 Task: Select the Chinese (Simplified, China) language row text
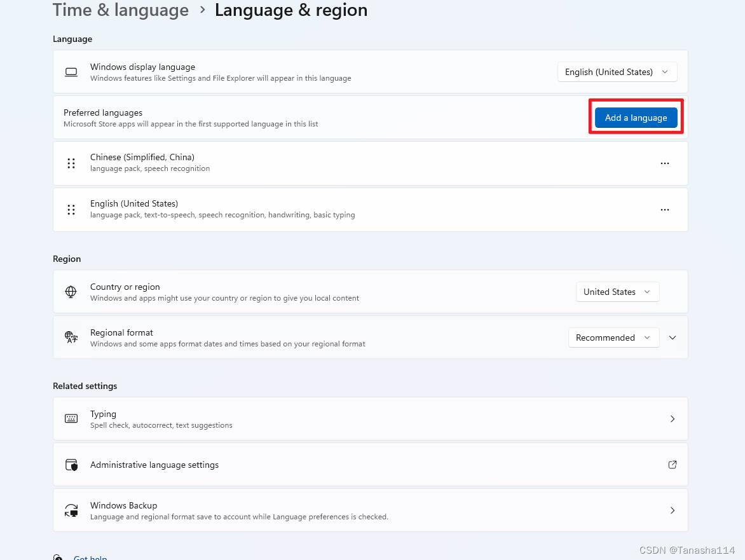(x=142, y=157)
